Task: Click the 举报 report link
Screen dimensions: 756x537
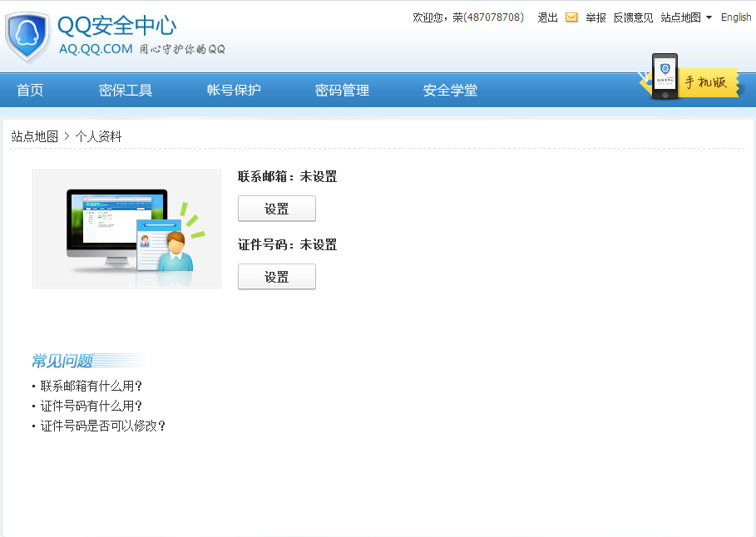Action: (x=595, y=17)
